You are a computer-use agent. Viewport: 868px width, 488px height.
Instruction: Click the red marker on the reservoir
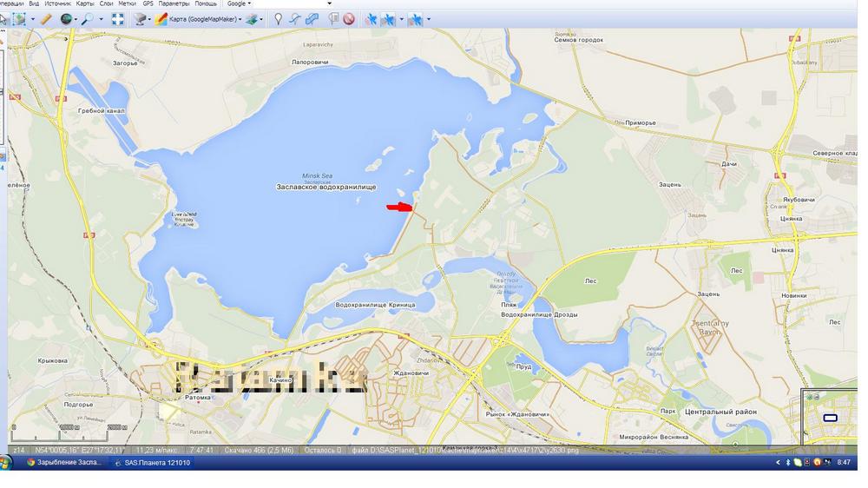click(399, 207)
